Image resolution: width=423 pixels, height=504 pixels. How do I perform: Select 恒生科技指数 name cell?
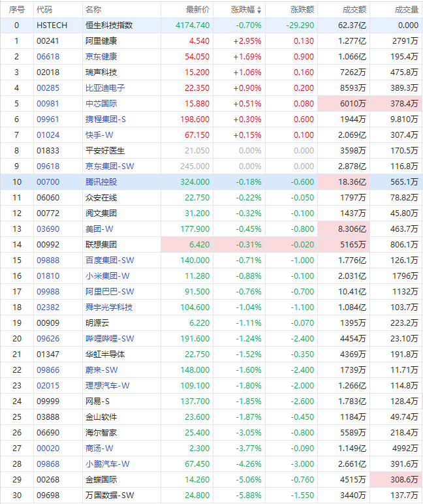click(x=109, y=25)
